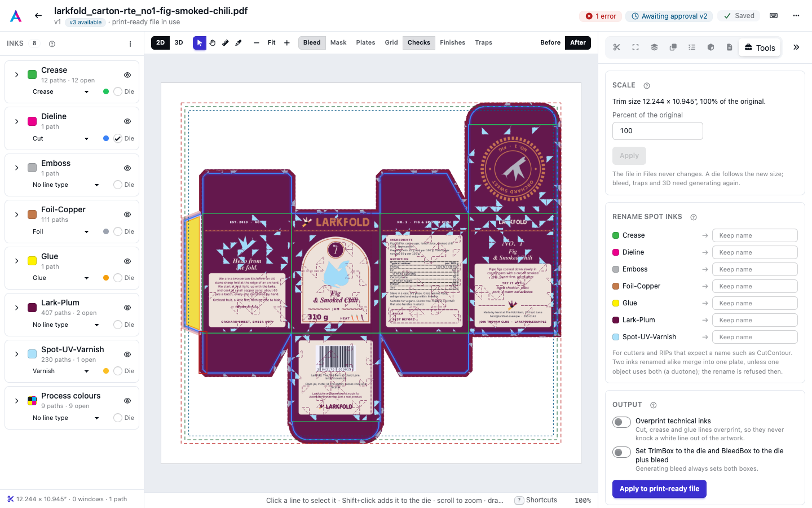Image resolution: width=812 pixels, height=508 pixels.
Task: Open the checklist panel icon
Action: coord(692,47)
